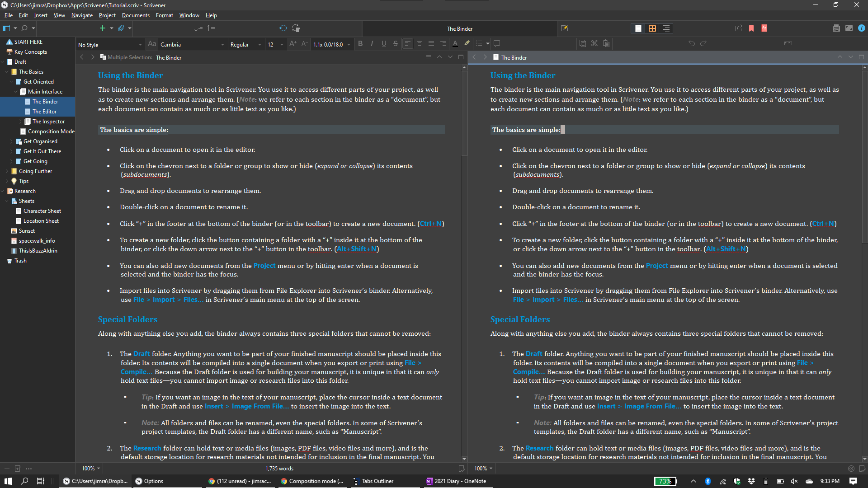Toggle Strikethrough formatting button
The height and width of the screenshot is (488, 868).
(x=396, y=44)
